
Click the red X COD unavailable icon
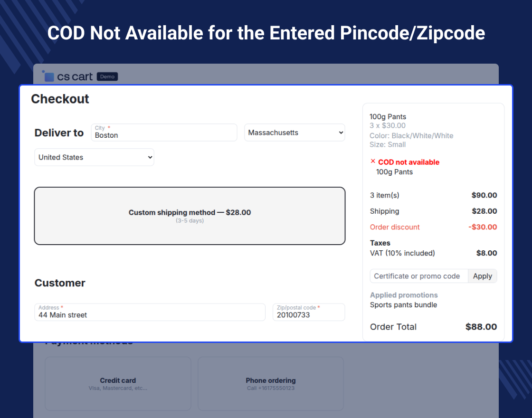point(373,161)
